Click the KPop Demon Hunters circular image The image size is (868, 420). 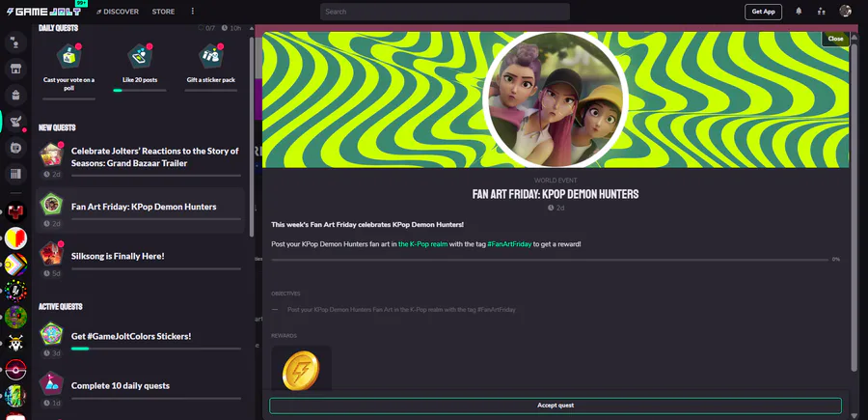coord(556,99)
